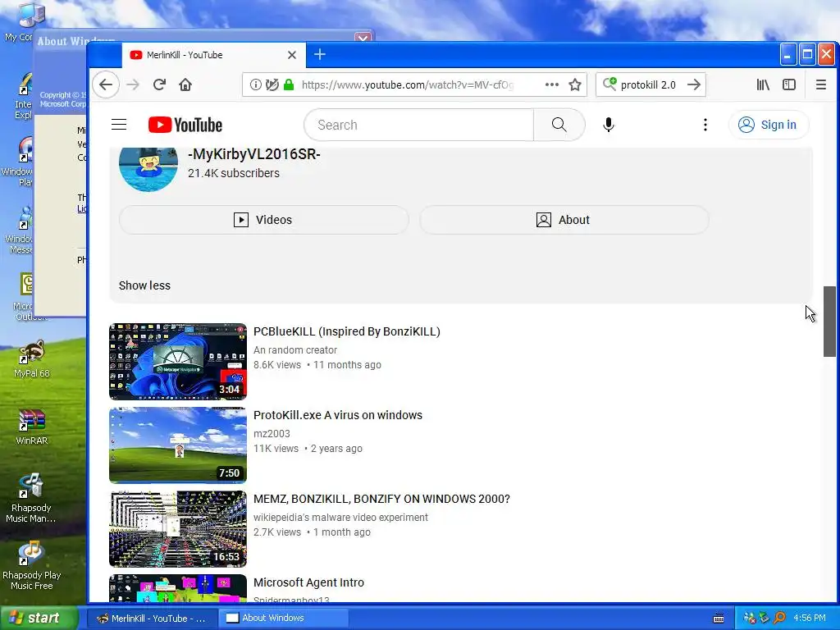Click the keyboard icon on taskbar
The width and height of the screenshot is (840, 630).
click(719, 619)
